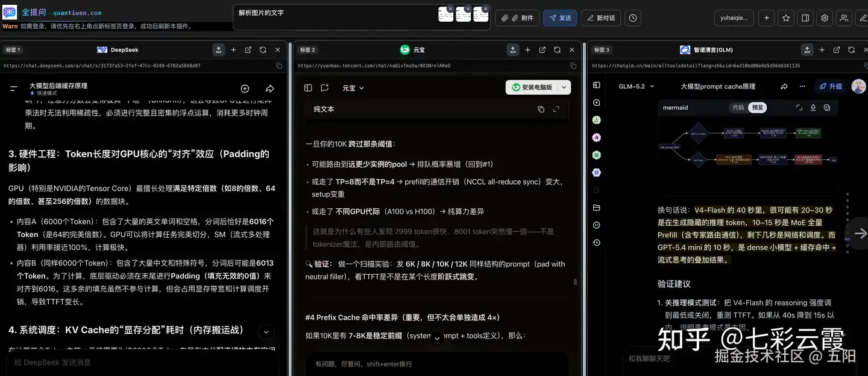
Task: Toggle the side panel layout icon in top toolbar
Action: tap(805, 18)
